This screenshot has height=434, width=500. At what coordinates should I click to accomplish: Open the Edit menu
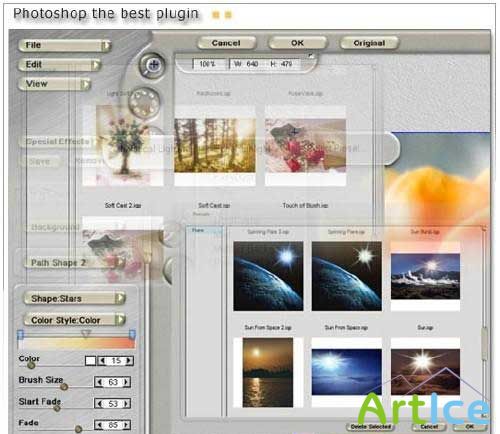tap(59, 64)
